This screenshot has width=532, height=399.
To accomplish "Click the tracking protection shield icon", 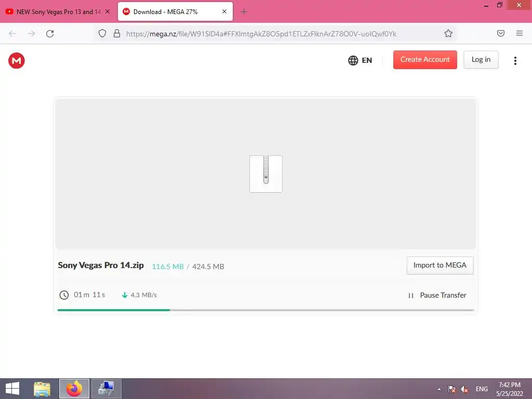I will [x=102, y=33].
